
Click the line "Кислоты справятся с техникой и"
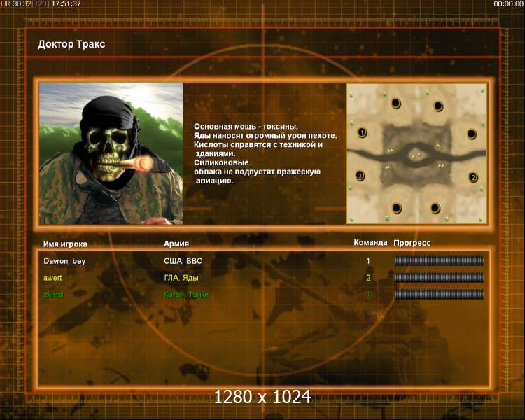tap(258, 145)
